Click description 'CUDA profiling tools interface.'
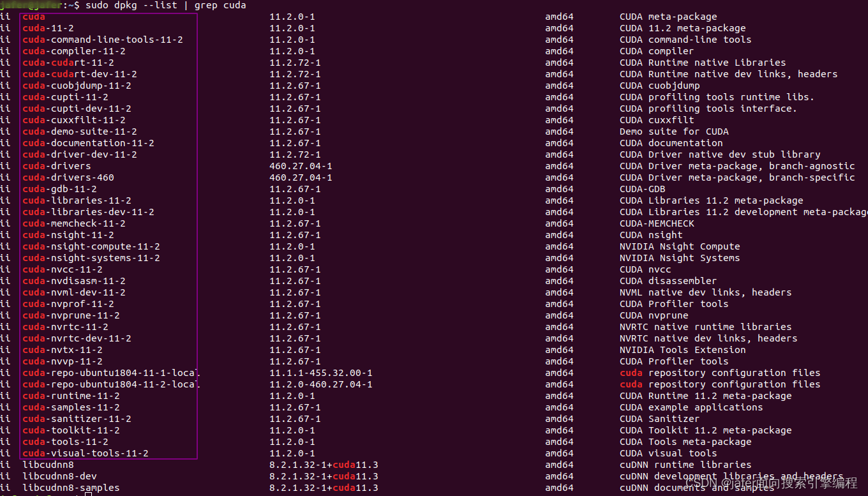868x496 pixels. [708, 109]
